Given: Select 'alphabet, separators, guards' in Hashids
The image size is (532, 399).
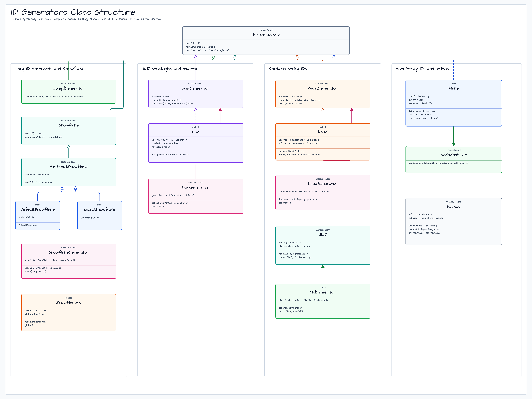Looking at the screenshot, I should tap(426, 218).
